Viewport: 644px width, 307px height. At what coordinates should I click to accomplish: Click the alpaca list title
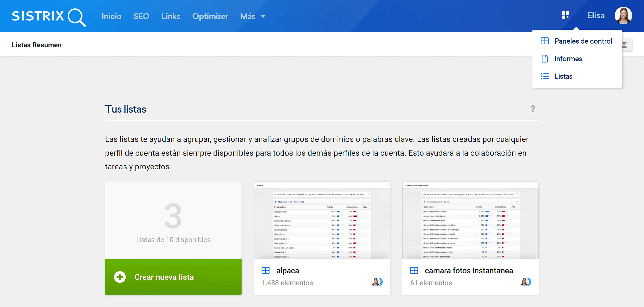(288, 271)
